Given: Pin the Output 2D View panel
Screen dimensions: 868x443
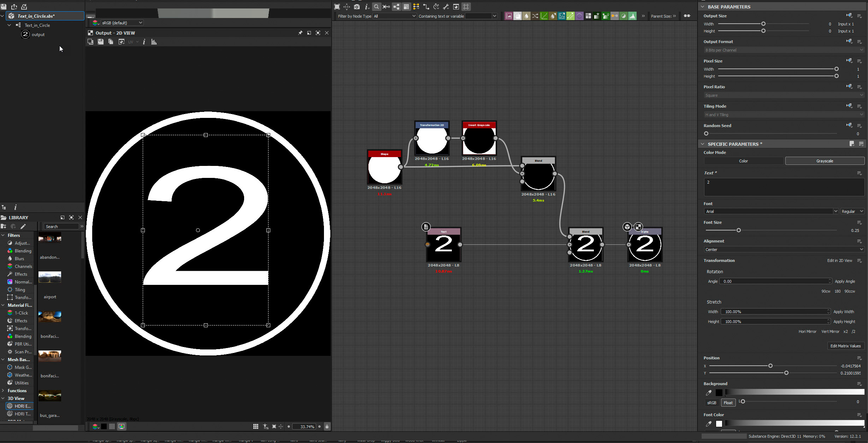Looking at the screenshot, I should pos(300,32).
